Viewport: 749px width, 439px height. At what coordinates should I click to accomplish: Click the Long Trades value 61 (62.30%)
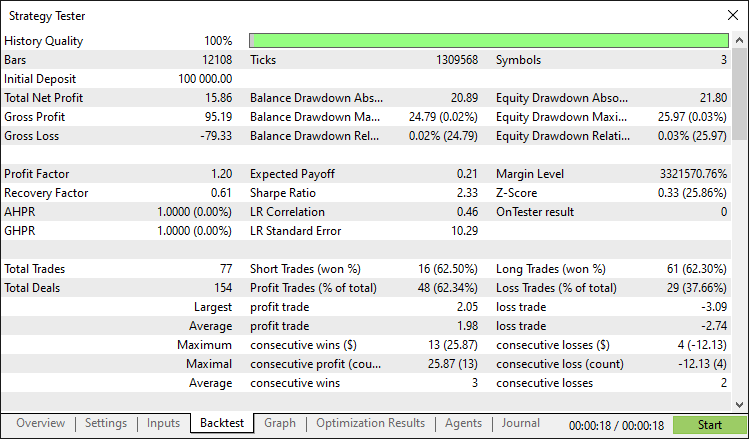pyautogui.click(x=697, y=269)
